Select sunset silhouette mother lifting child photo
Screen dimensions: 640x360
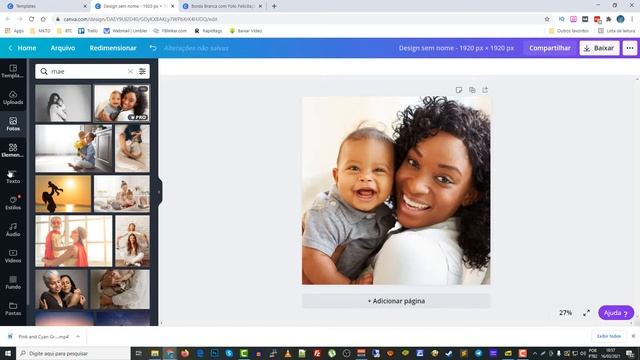click(x=63, y=194)
